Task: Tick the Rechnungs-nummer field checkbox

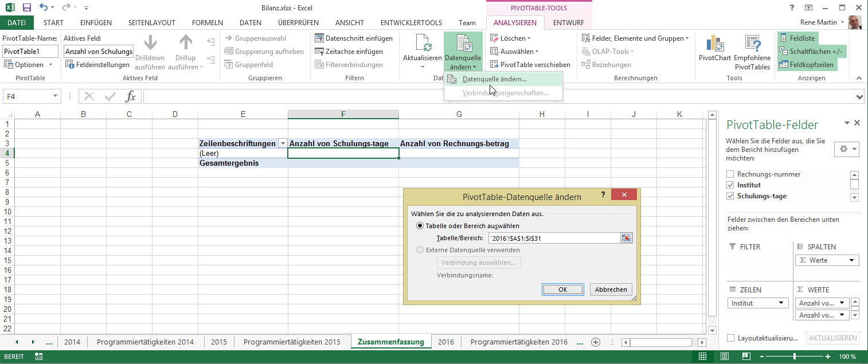Action: click(x=730, y=174)
